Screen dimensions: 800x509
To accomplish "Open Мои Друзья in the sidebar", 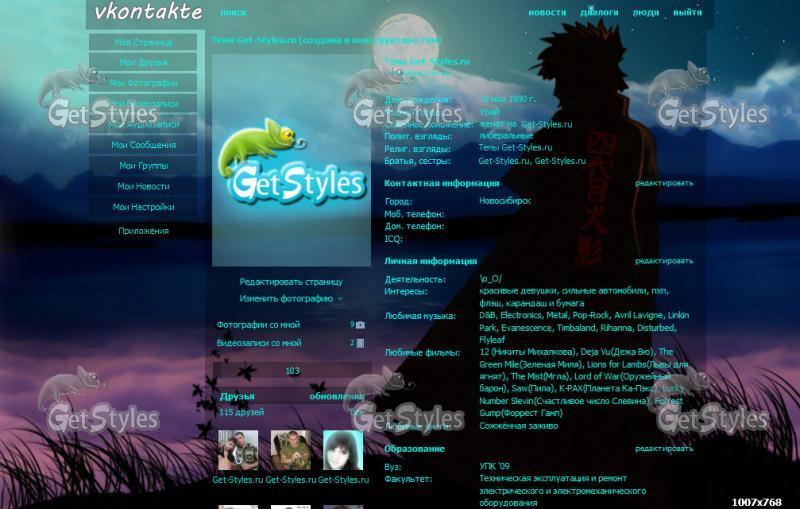I will coord(143,62).
